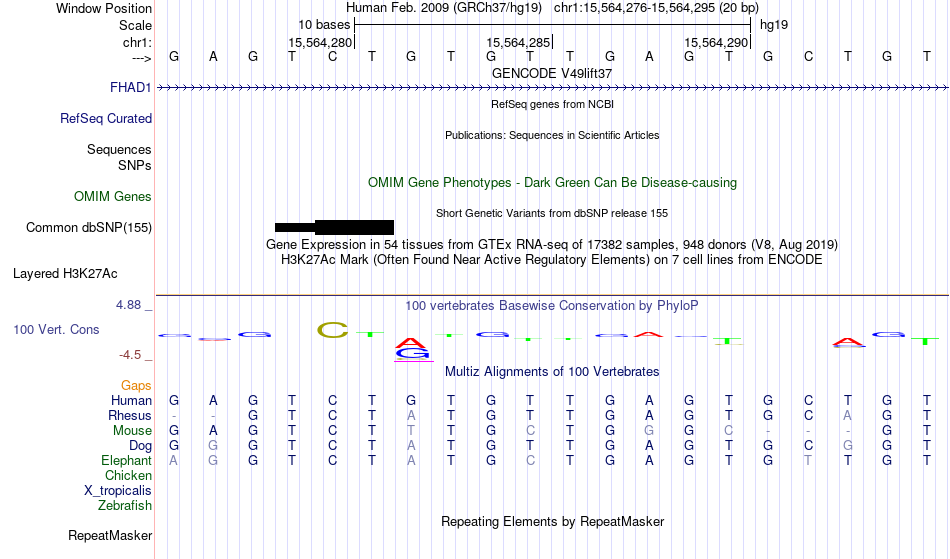Click the GENCODE V49lift37 track title
Image resolution: width=950 pixels, height=559 pixels.
[x=551, y=73]
